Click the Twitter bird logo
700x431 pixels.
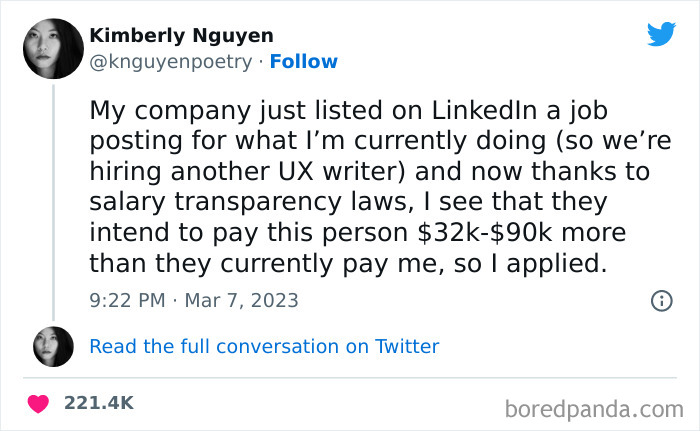click(x=661, y=34)
